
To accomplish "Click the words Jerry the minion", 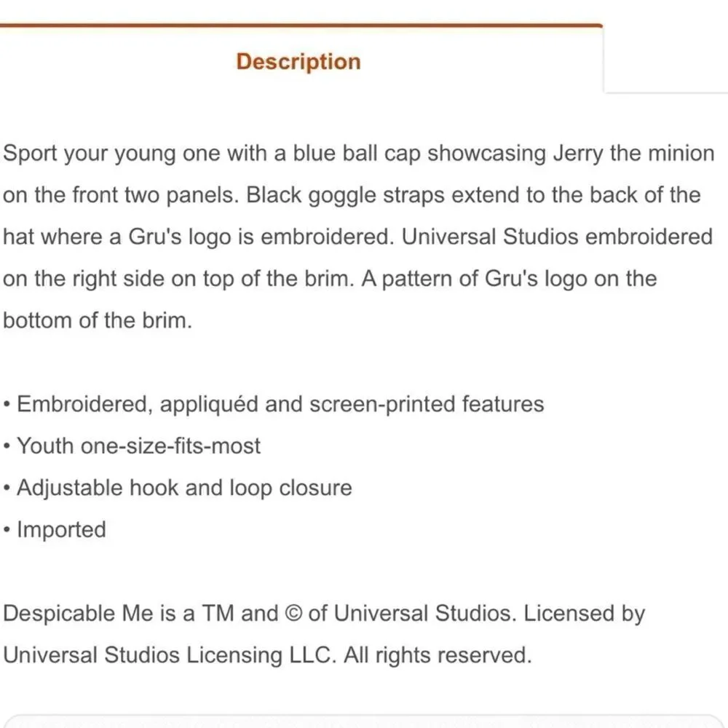I will pyautogui.click(x=634, y=153).
